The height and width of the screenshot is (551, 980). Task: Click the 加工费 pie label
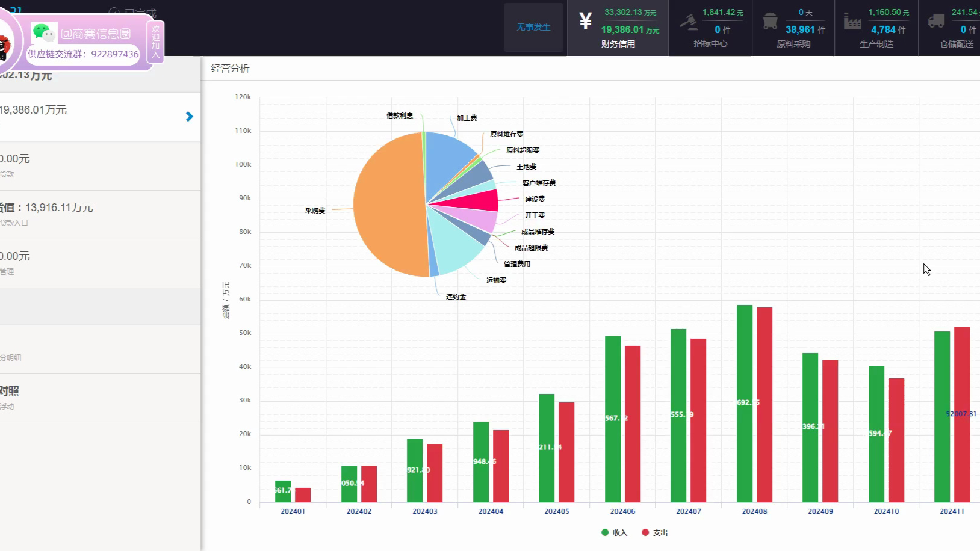(467, 118)
